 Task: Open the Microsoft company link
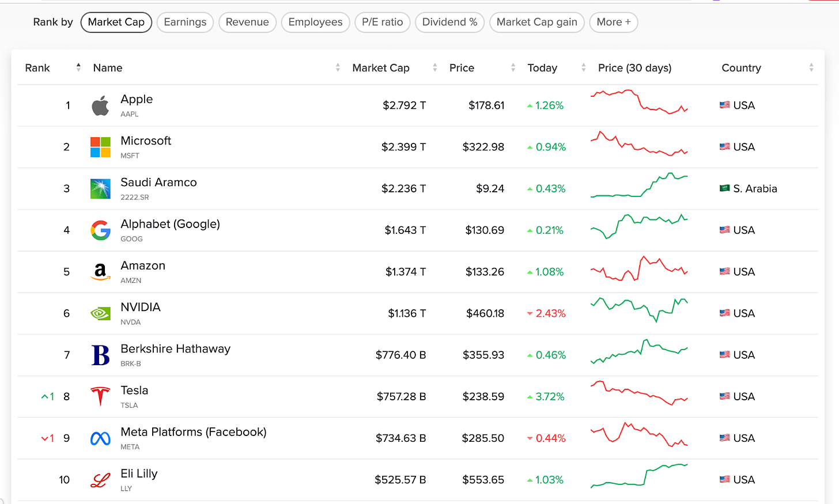146,141
